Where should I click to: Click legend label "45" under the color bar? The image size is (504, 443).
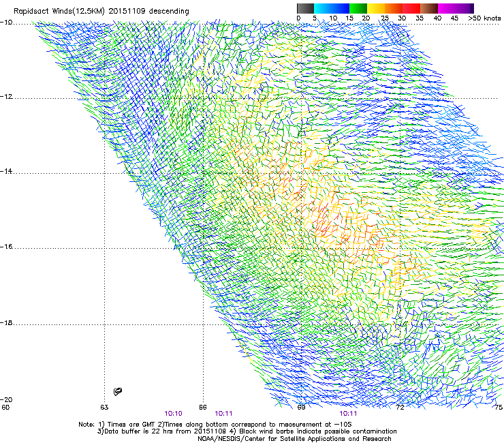(454, 18)
